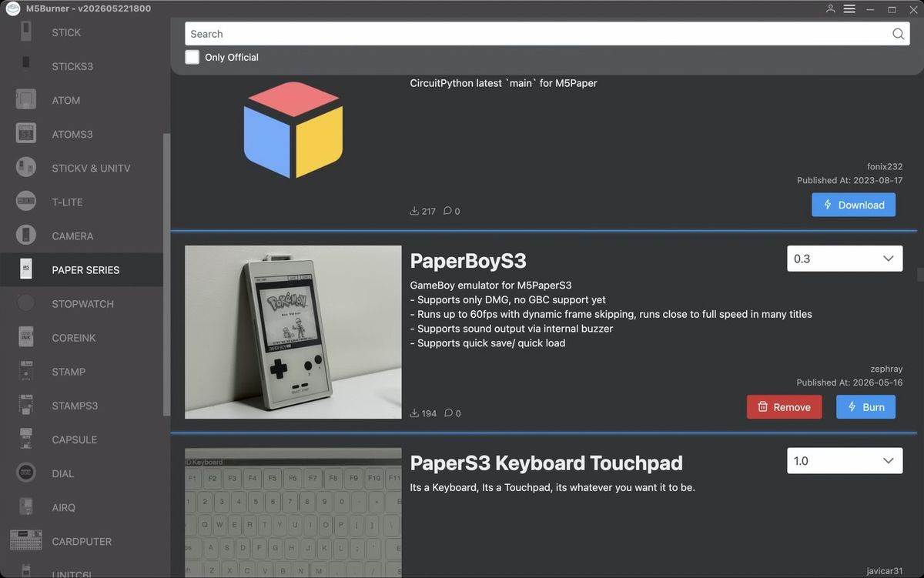Click the STAMP device icon
This screenshot has width=924, height=578.
(26, 372)
